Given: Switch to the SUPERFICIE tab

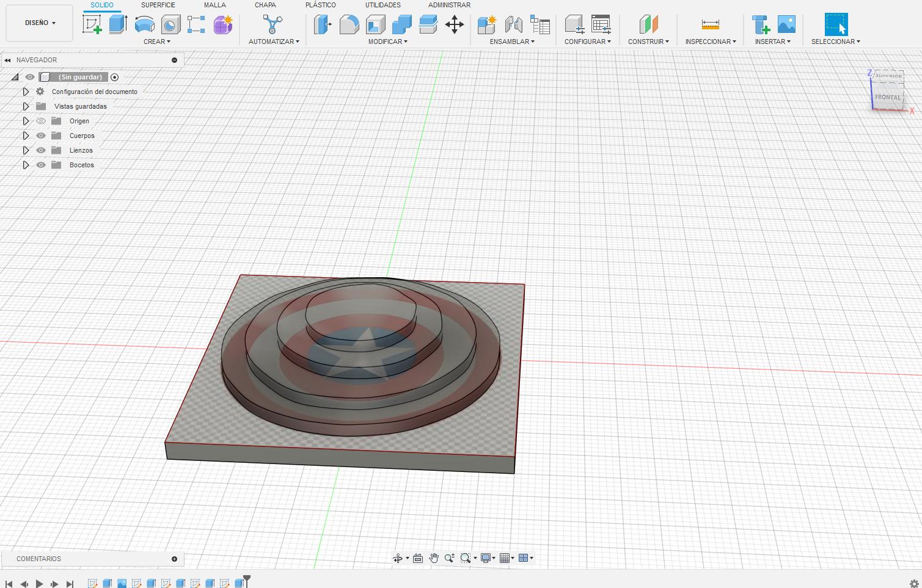Looking at the screenshot, I should (x=158, y=5).
